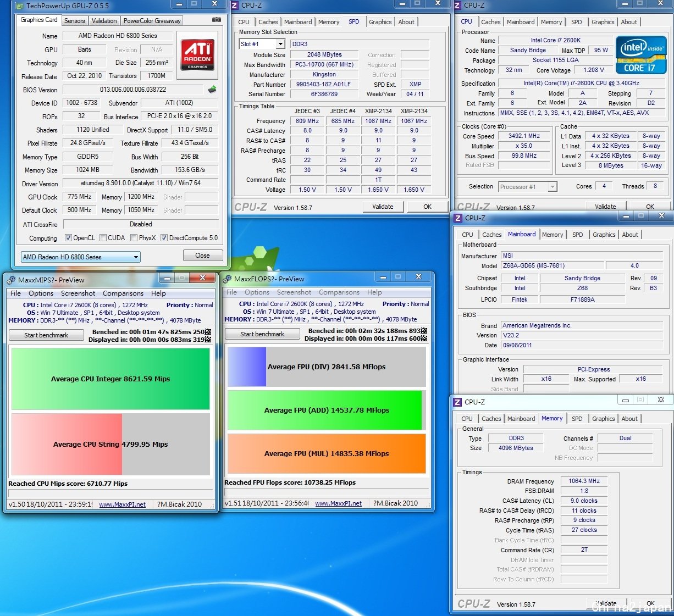
Task: Open Graphics tab in CPU-Z SPD window
Action: click(380, 22)
